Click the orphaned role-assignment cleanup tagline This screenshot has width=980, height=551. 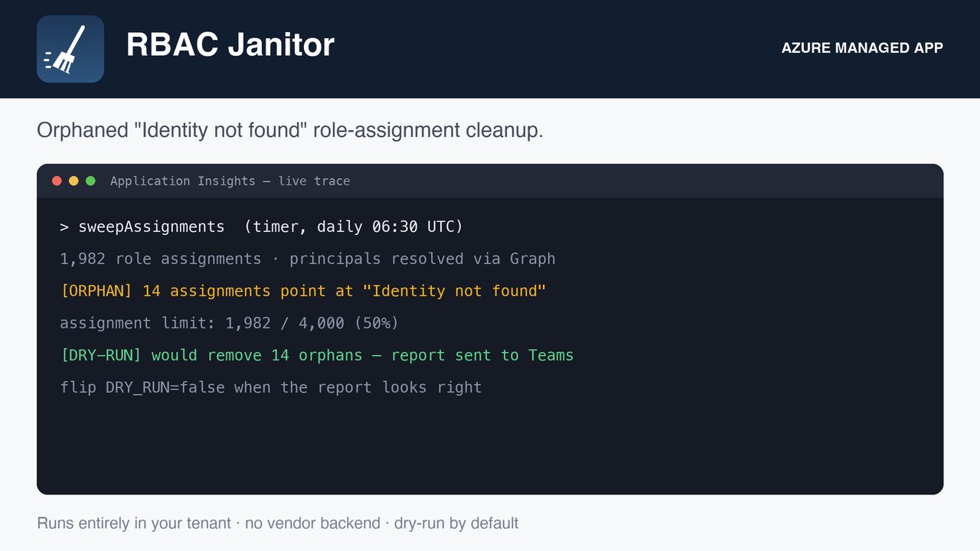click(290, 130)
